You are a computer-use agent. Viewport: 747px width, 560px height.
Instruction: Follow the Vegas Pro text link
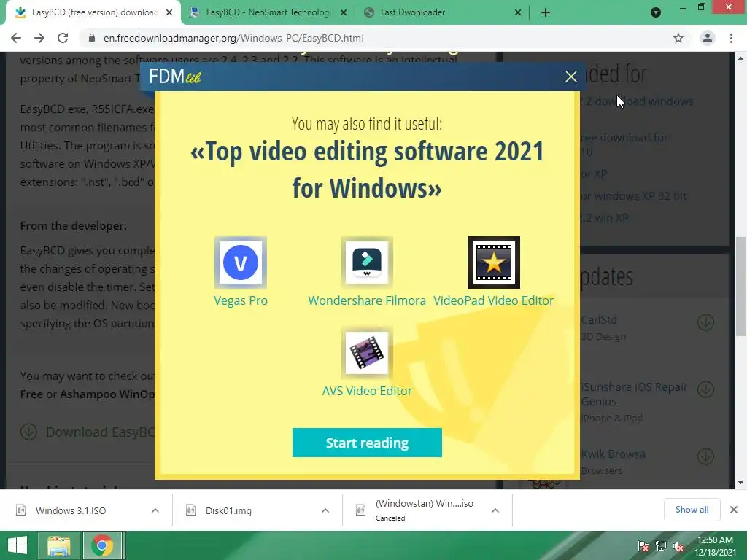coord(241,300)
